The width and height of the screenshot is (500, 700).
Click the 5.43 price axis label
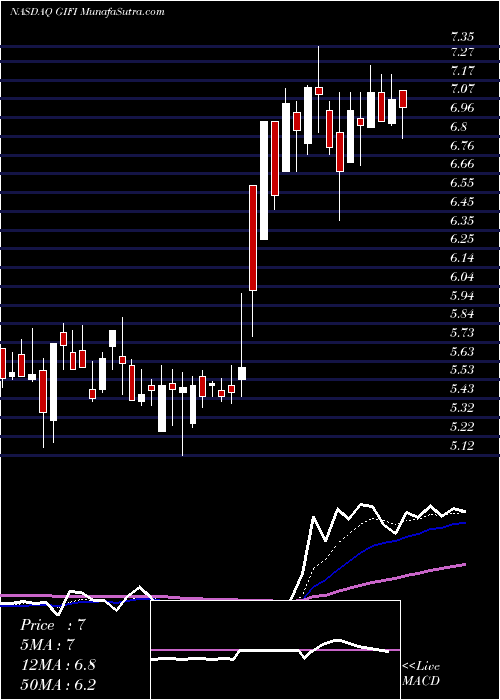(x=462, y=389)
